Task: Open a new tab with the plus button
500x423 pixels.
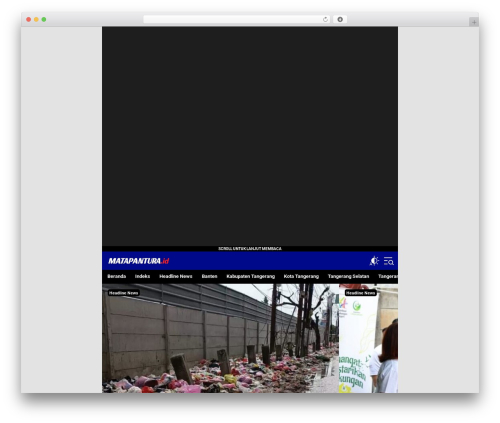Action: coord(474,22)
